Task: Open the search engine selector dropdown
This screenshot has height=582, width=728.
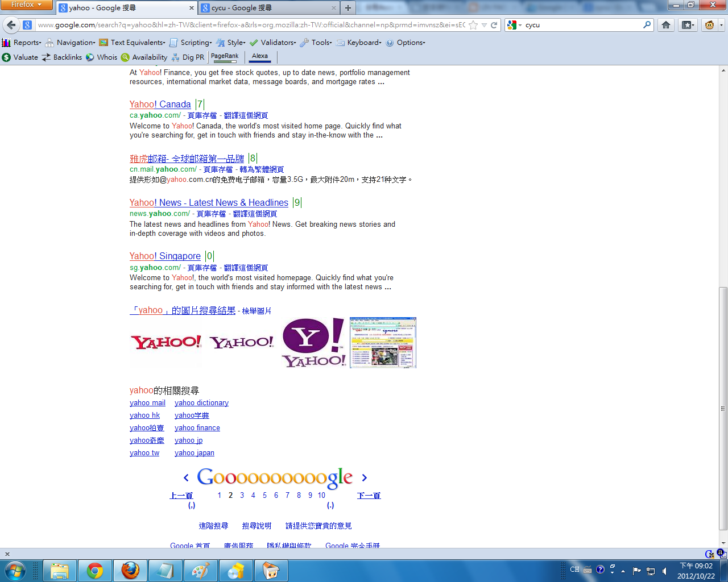Action: [x=514, y=25]
